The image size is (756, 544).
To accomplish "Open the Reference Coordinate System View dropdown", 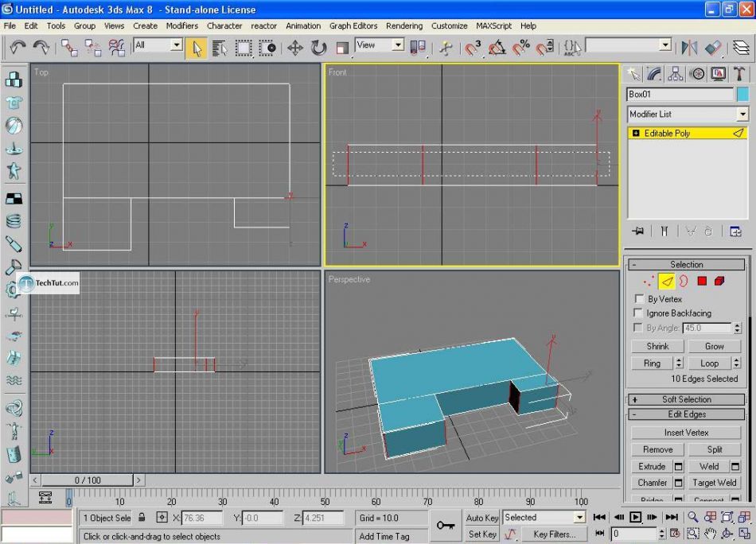I will 398,45.
